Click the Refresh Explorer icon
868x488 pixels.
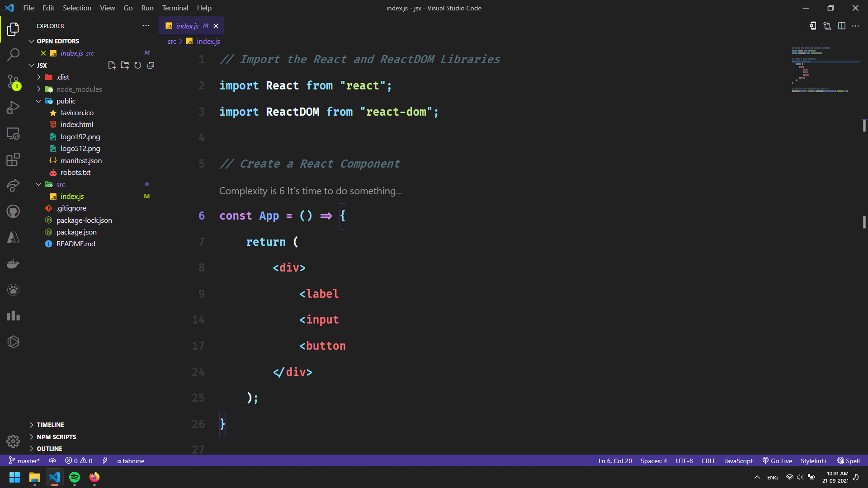[x=138, y=66]
